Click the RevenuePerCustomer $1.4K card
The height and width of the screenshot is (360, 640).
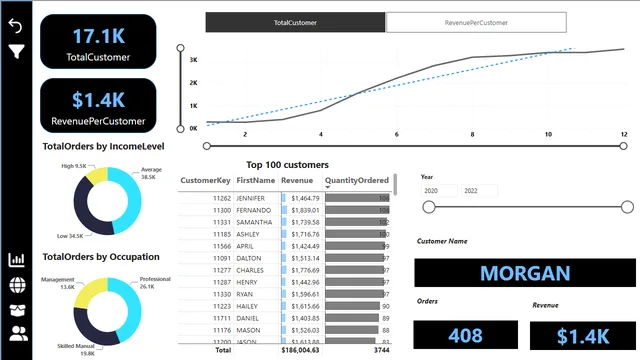[98, 105]
